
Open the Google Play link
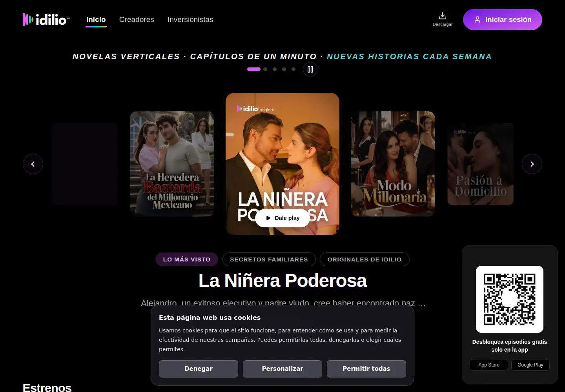[530, 365]
